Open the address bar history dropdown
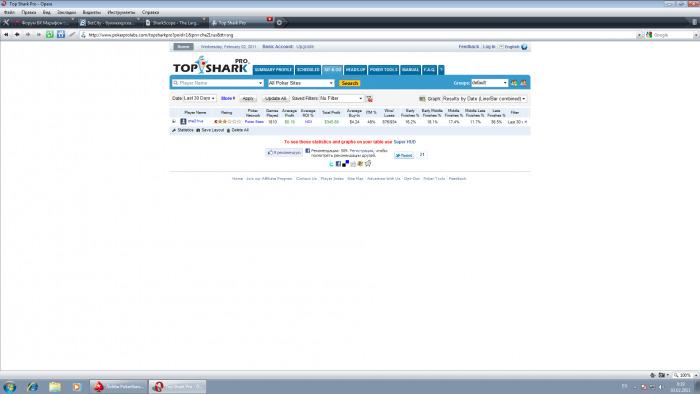This screenshot has width=700, height=394. point(639,35)
